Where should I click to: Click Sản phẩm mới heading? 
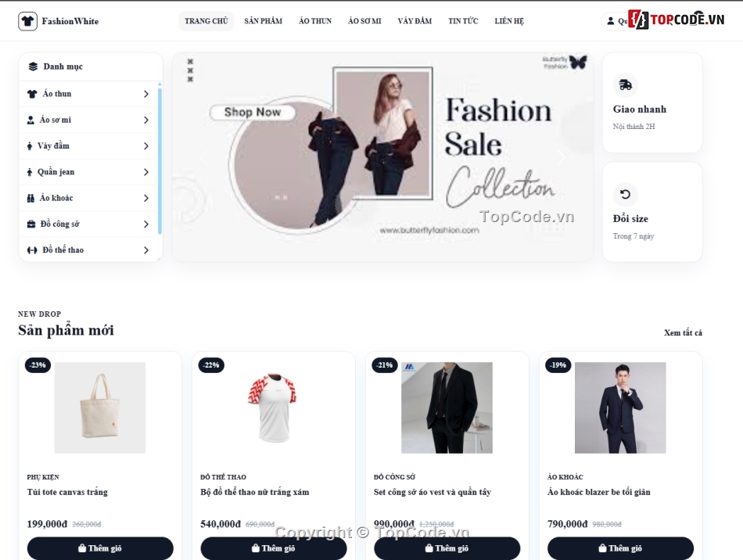click(x=66, y=330)
